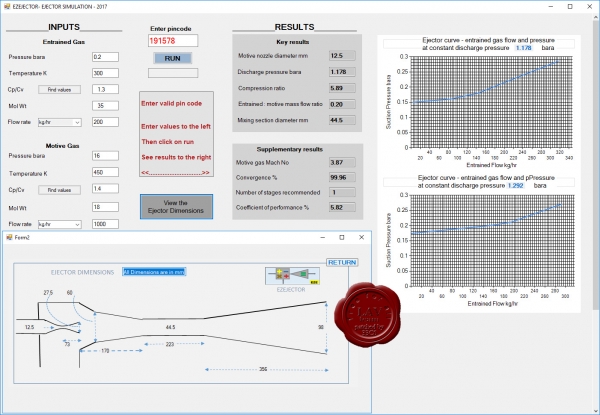Screen dimensions: 600x415
Task: Click Discharge pressure result 1.178
Action: click(342, 72)
